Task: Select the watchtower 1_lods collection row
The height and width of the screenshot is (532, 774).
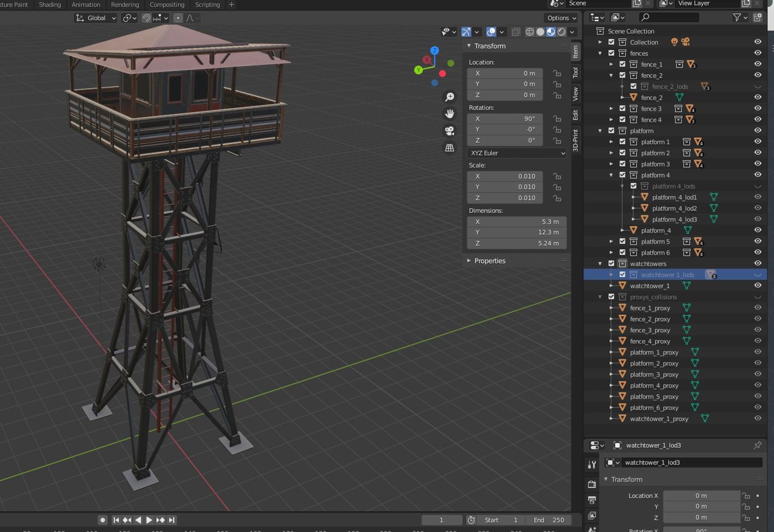Action: click(675, 274)
